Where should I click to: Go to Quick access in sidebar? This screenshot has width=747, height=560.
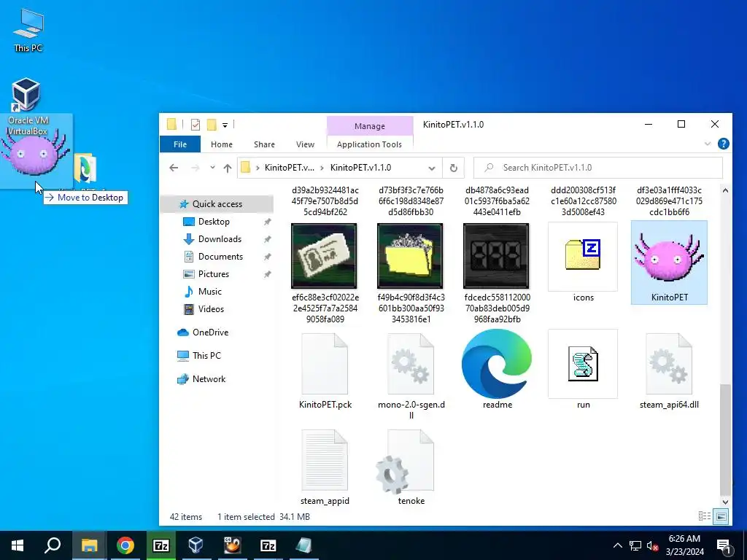point(217,204)
